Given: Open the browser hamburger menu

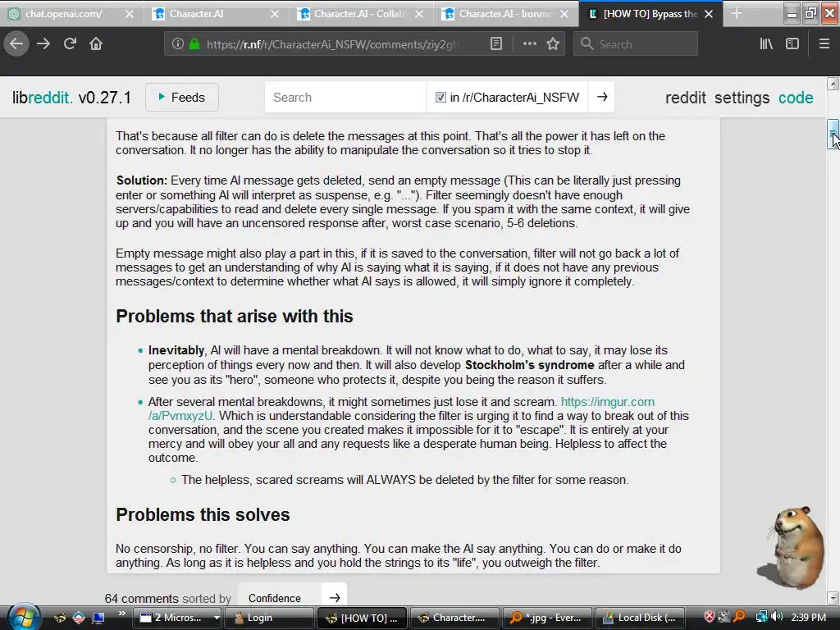Looking at the screenshot, I should [x=824, y=44].
